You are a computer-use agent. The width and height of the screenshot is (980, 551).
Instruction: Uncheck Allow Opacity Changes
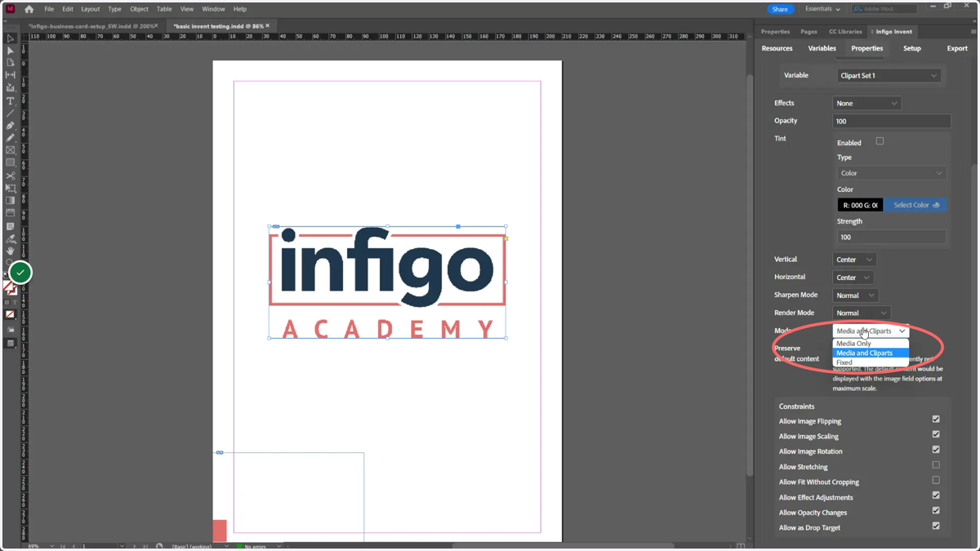[x=936, y=511]
